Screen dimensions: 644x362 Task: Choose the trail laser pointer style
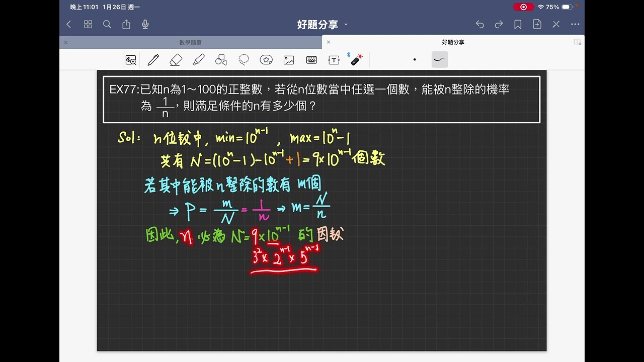pos(440,60)
